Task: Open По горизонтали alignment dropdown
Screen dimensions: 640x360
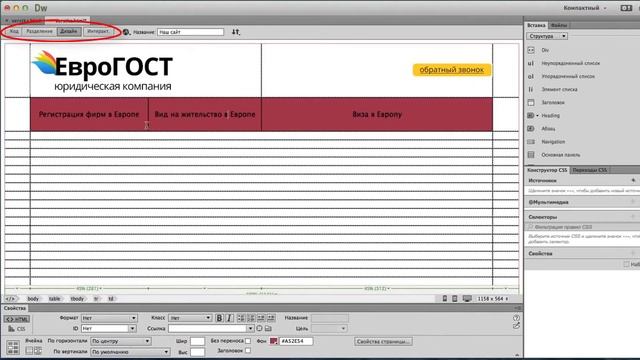Action: pos(121,341)
